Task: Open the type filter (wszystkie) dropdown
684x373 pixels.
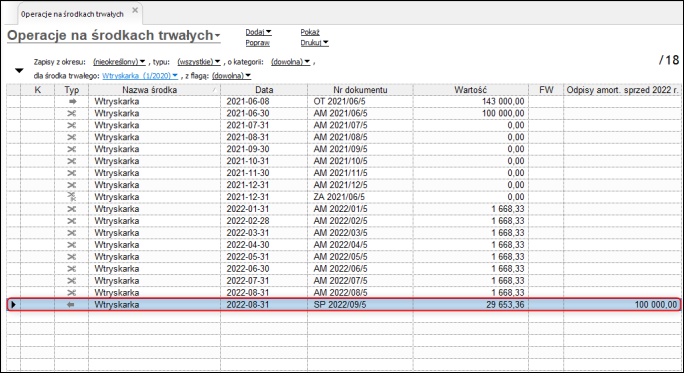Action: 198,62
